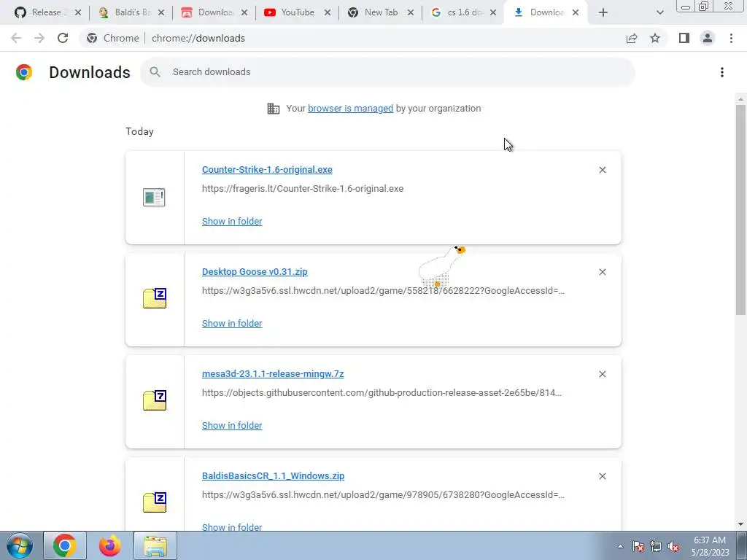Click the muted volume tray icon
Screen dimensions: 747x560
pyautogui.click(x=673, y=546)
